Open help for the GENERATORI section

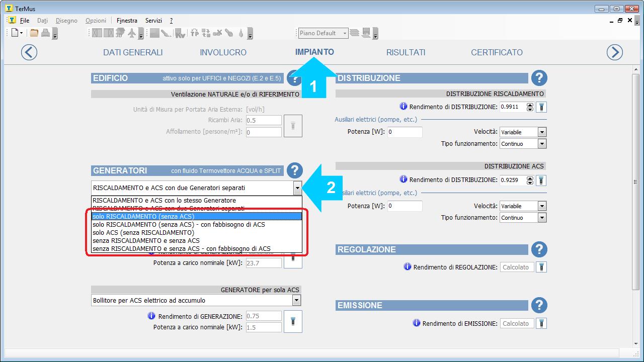pos(295,170)
